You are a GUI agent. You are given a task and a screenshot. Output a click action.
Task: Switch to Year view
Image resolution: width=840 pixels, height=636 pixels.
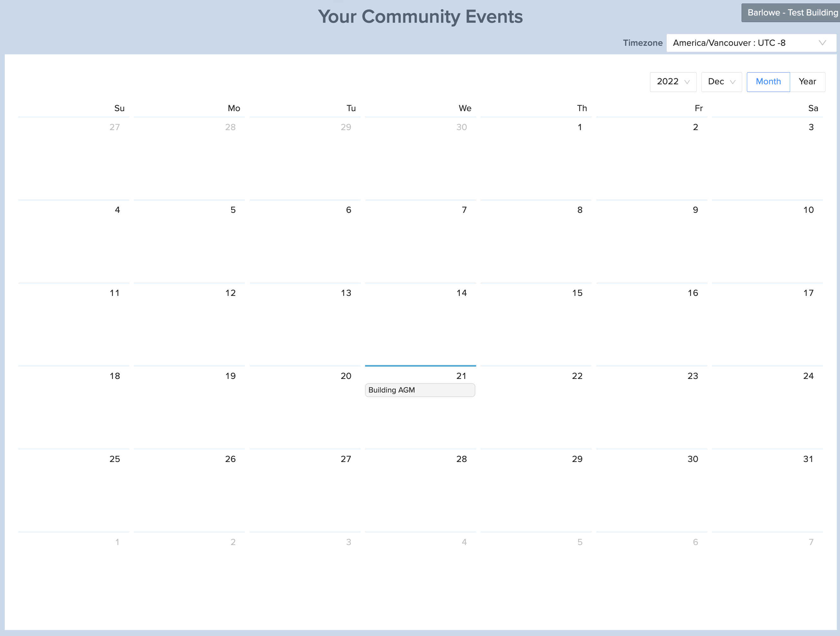click(x=807, y=82)
